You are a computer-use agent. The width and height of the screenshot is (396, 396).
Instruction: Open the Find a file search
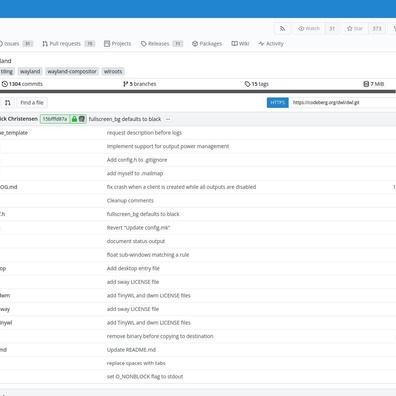(32, 103)
